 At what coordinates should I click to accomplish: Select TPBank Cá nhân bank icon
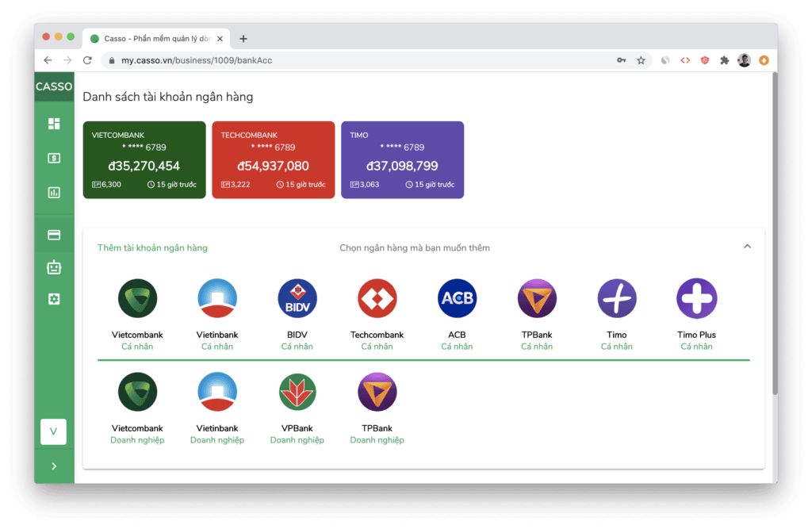tap(537, 298)
